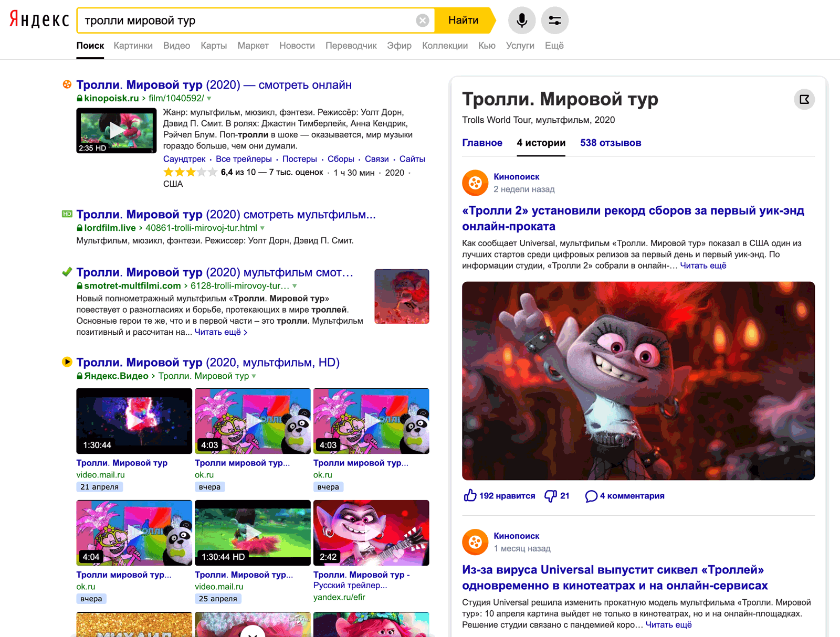Play the 2:42 Русский трейлер video
840x637 pixels.
tap(371, 533)
